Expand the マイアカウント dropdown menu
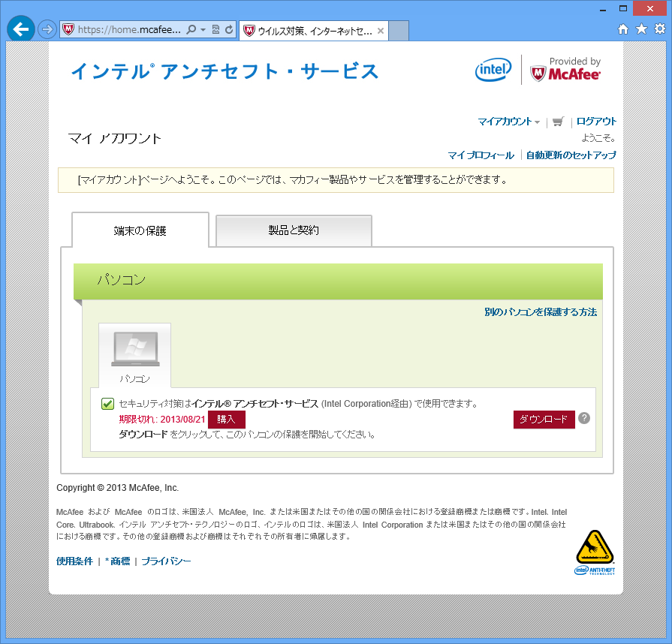The width and height of the screenshot is (672, 644). coord(509,122)
